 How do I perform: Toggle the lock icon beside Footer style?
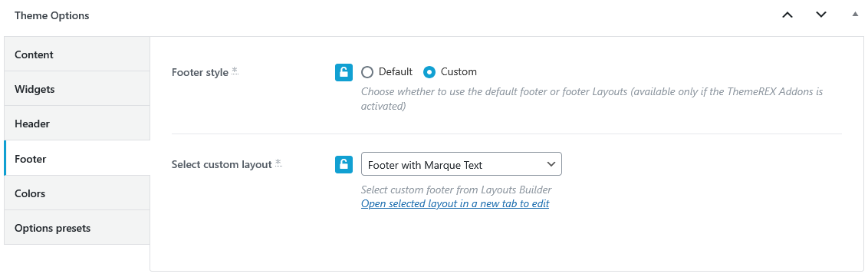click(x=344, y=72)
